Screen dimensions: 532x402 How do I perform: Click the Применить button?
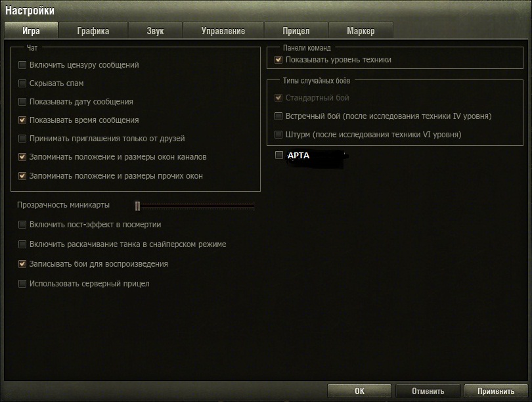click(x=496, y=391)
